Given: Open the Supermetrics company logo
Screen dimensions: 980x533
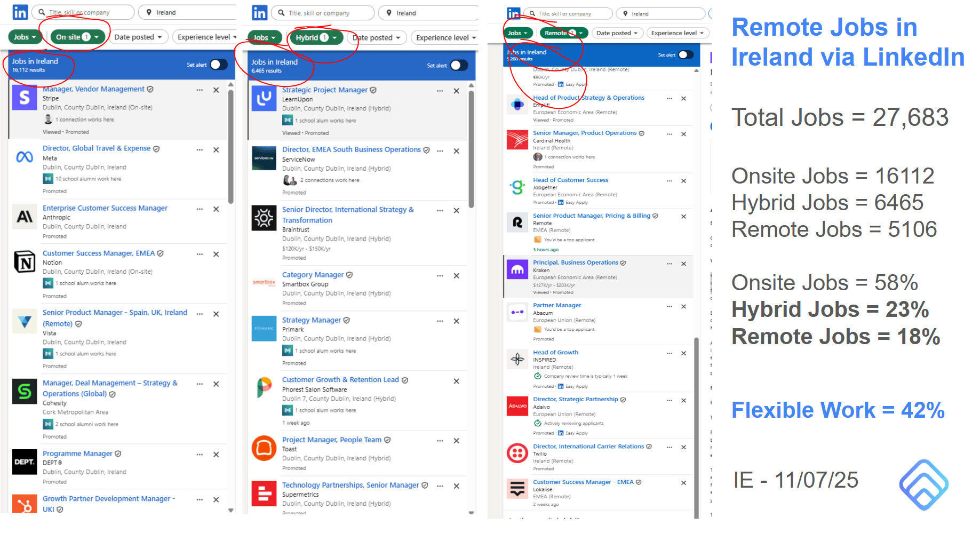Looking at the screenshot, I should pyautogui.click(x=264, y=494).
